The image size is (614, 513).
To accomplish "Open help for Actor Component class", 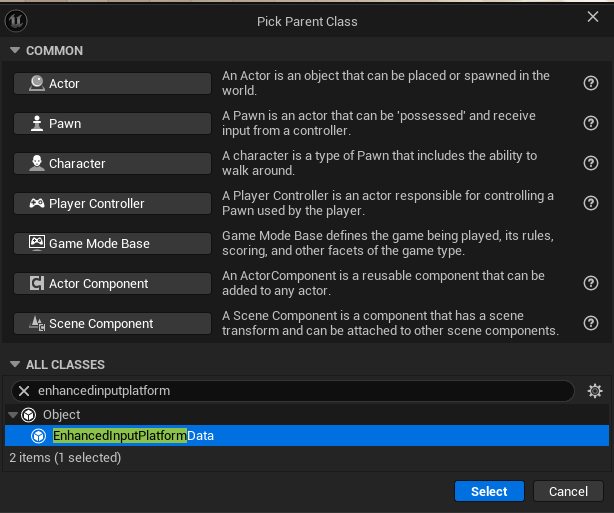I will pos(591,283).
